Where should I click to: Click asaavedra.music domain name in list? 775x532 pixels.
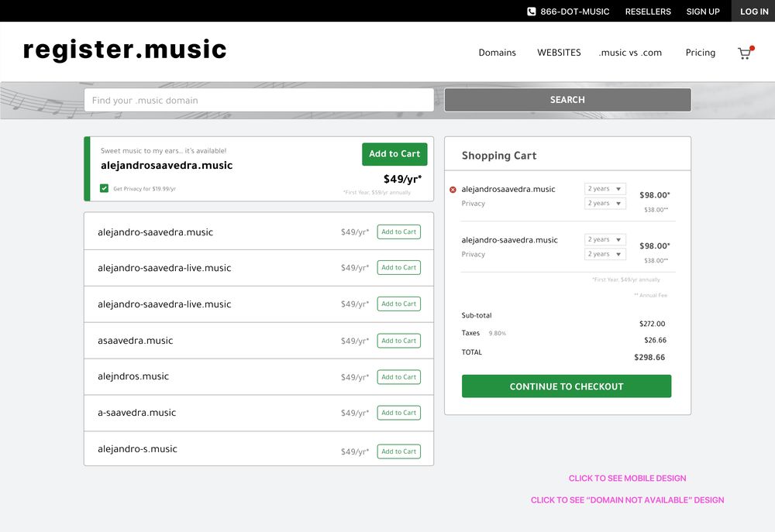(136, 341)
